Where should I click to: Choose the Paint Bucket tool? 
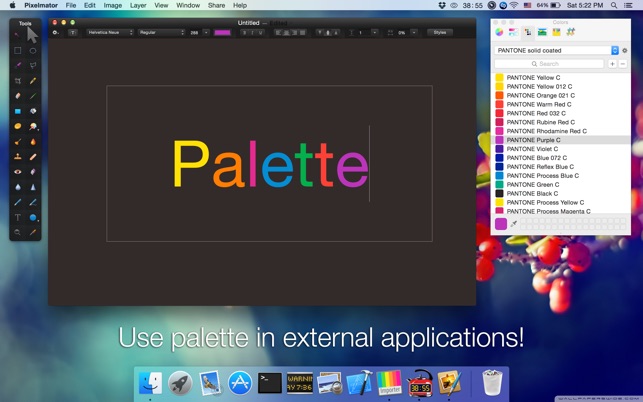coord(33,111)
